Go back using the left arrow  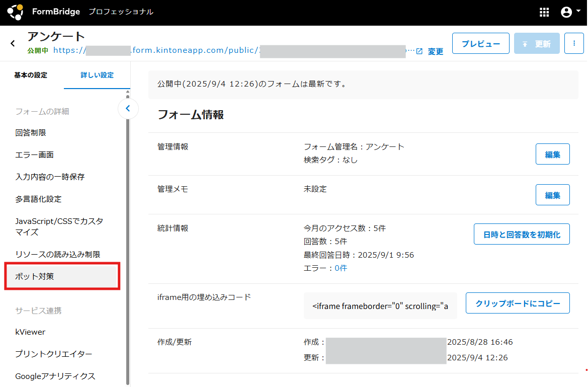(13, 44)
